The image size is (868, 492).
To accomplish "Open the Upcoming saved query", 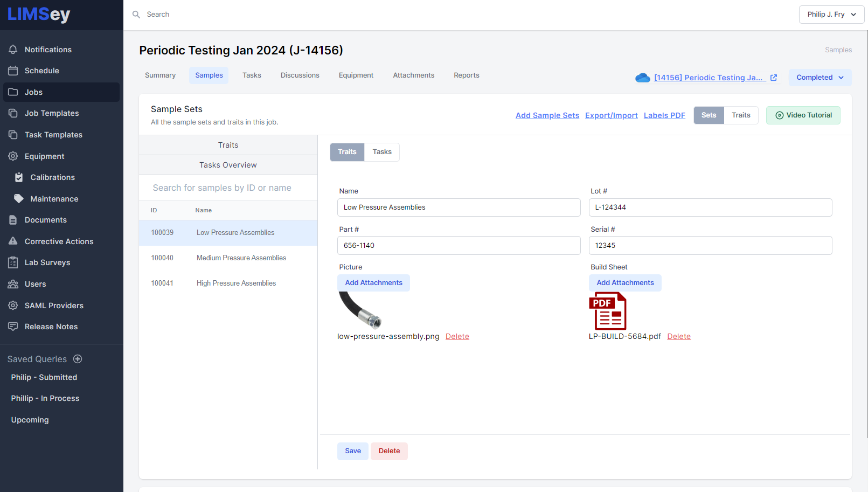I will 30,420.
